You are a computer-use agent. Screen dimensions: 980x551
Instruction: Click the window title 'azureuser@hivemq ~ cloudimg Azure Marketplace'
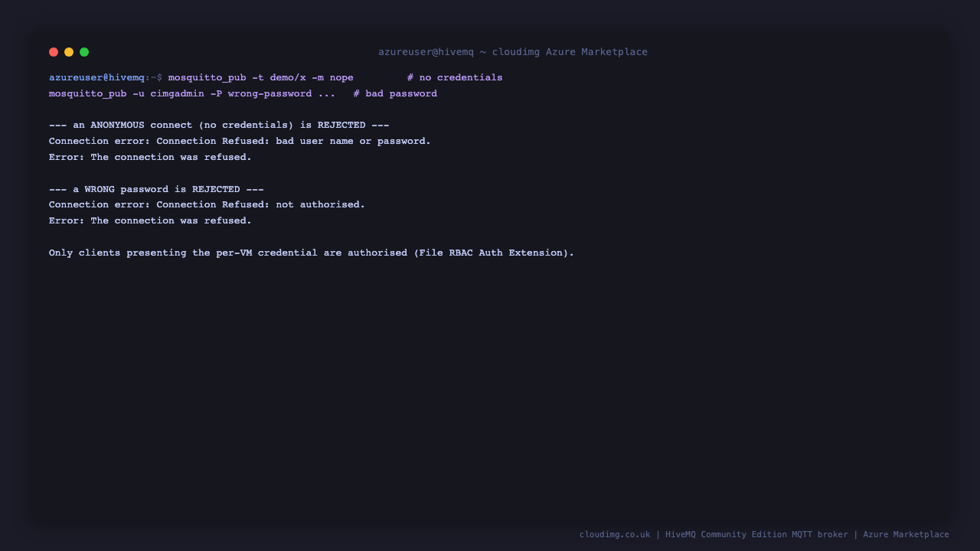click(x=513, y=52)
